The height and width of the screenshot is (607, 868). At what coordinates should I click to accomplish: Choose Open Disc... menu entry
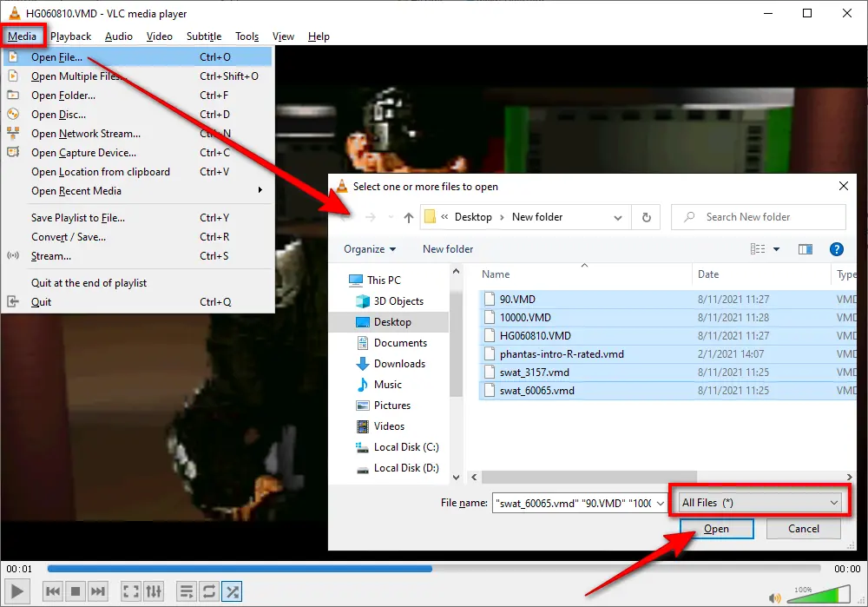click(x=137, y=114)
